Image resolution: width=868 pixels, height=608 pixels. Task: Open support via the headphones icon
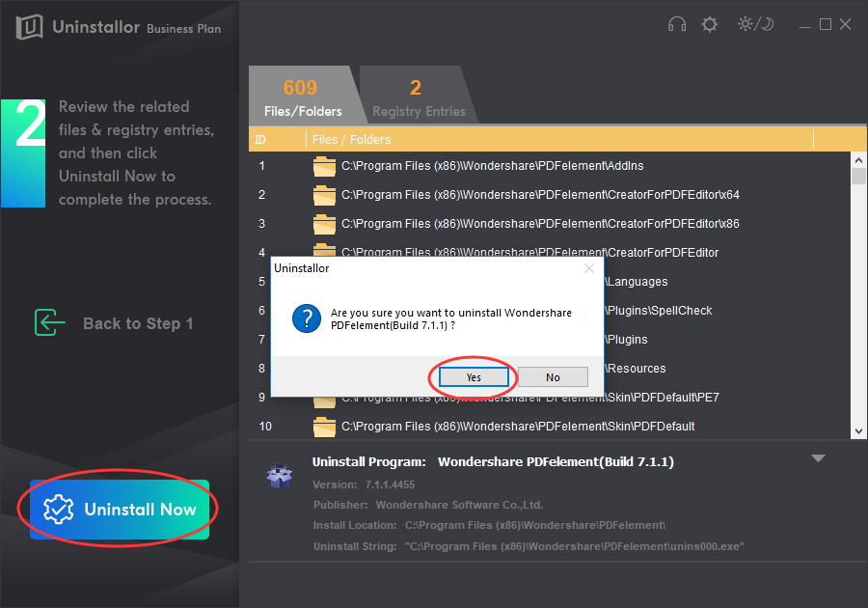click(x=676, y=24)
